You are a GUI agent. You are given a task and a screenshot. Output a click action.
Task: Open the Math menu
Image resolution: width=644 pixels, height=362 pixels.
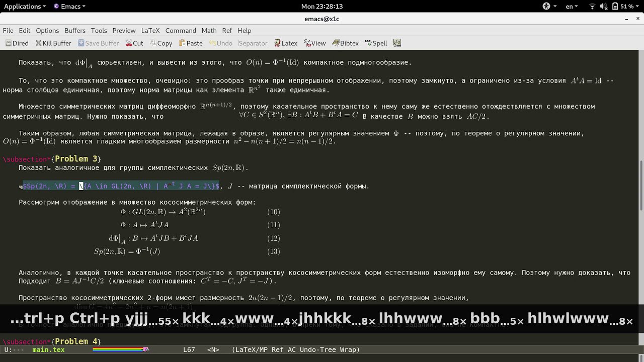coord(209,31)
